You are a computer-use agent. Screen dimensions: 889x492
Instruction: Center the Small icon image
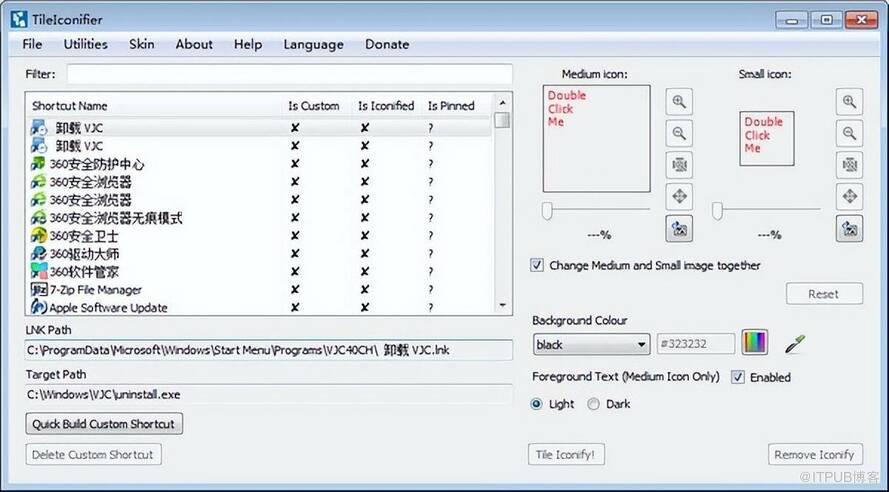[849, 197]
